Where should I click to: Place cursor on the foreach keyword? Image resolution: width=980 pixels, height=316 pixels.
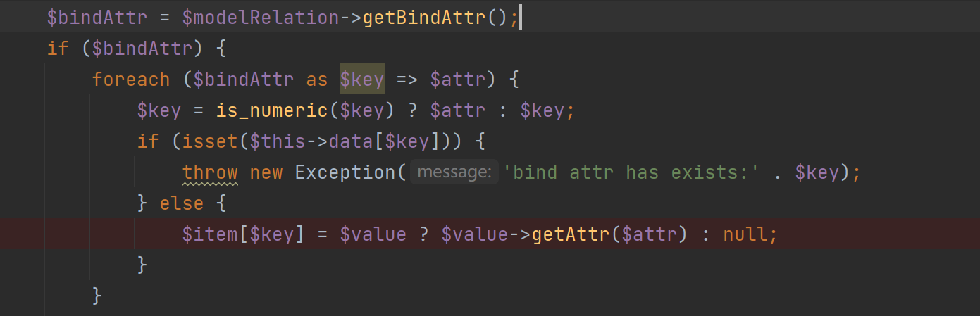click(131, 79)
